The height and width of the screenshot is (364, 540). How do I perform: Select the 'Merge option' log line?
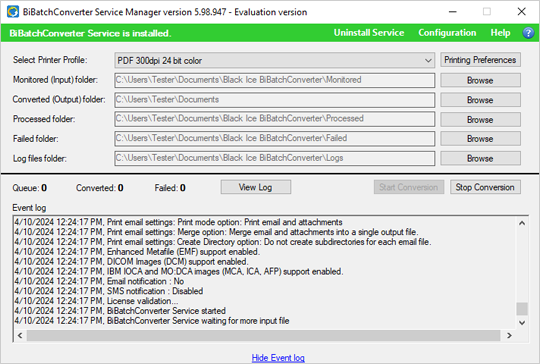[x=216, y=232]
